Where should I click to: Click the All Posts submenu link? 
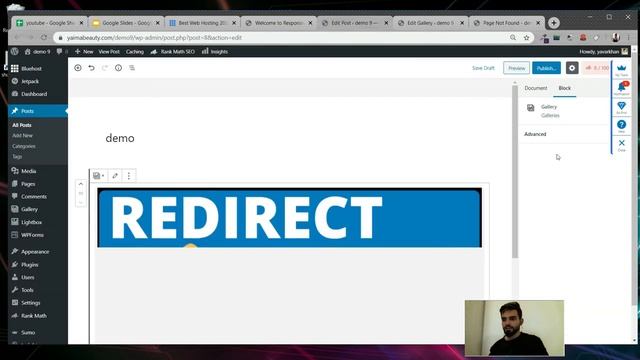tap(22, 125)
